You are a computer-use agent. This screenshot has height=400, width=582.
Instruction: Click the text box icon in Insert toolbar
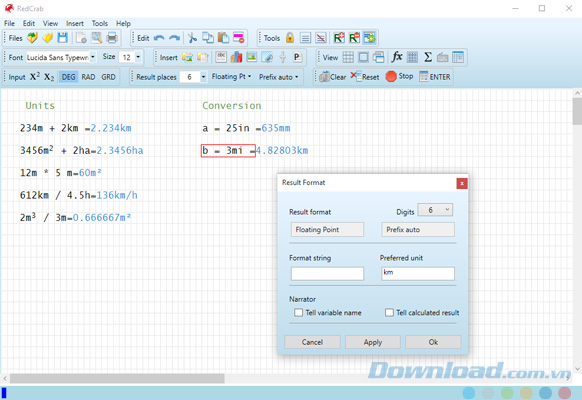[x=221, y=57]
